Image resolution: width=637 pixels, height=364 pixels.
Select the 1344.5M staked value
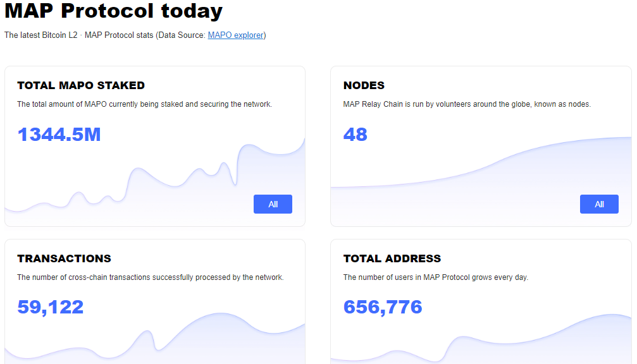coord(59,135)
